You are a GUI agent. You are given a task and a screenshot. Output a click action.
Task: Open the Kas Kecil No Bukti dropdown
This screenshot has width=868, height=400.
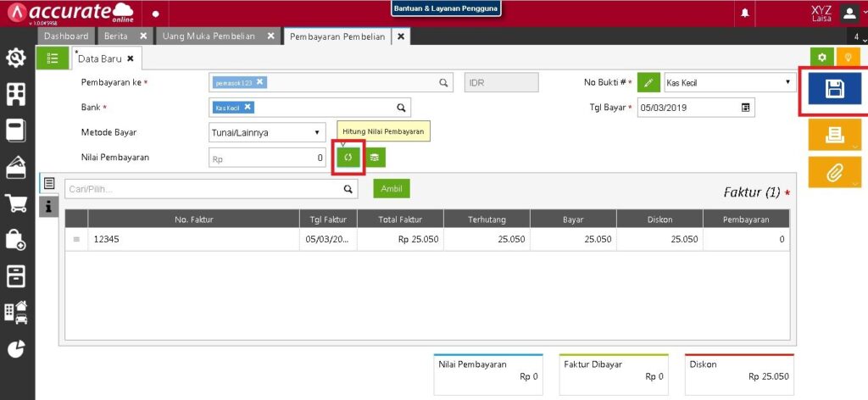point(787,82)
